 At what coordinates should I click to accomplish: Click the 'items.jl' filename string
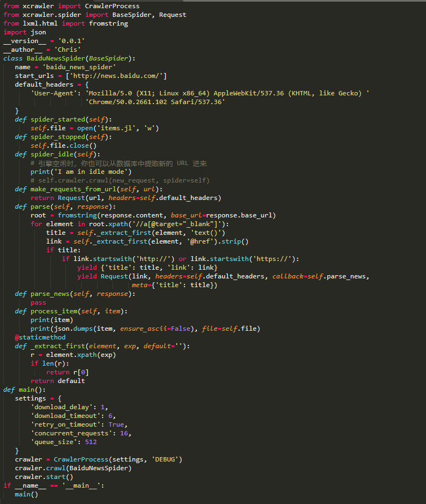(x=116, y=128)
